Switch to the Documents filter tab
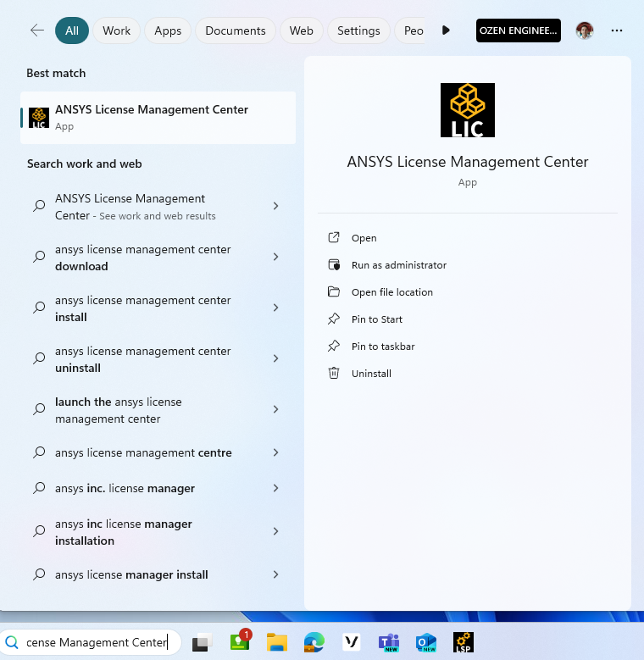Viewport: 644px width, 660px height. [236, 31]
